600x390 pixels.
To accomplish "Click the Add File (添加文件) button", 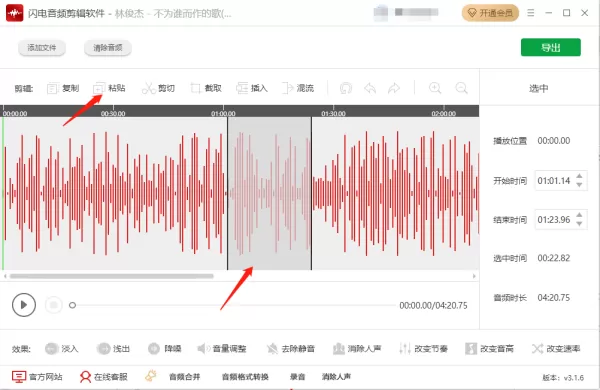I will click(x=42, y=48).
